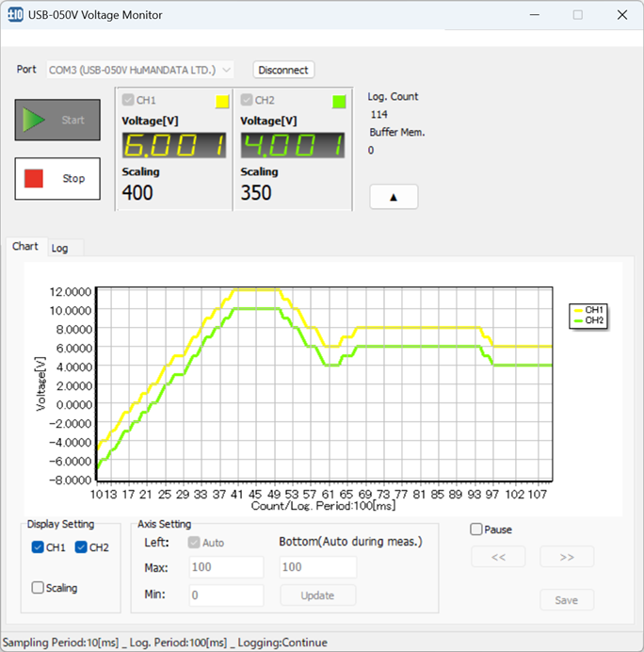This screenshot has width=644, height=652.
Task: Switch to the Chart tab
Action: [24, 246]
